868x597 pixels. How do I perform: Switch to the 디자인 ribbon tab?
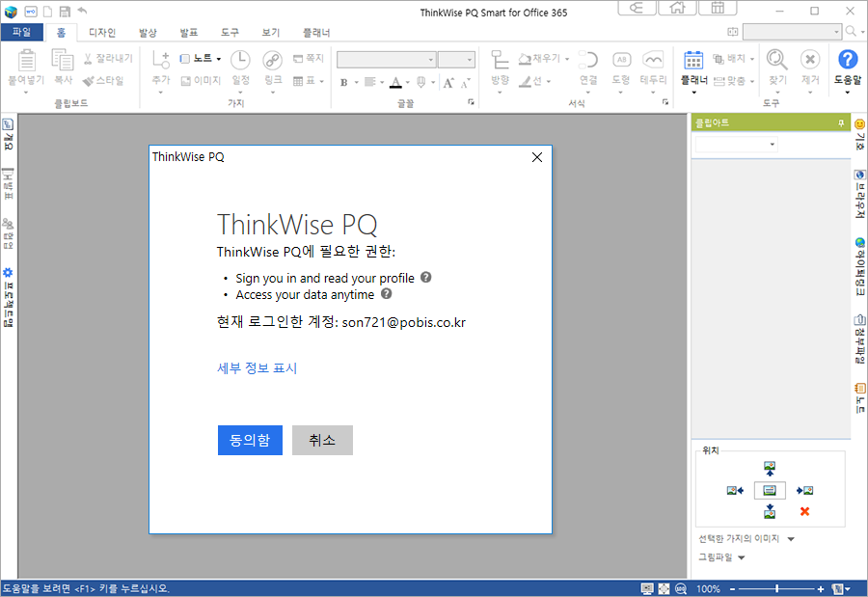tap(102, 33)
